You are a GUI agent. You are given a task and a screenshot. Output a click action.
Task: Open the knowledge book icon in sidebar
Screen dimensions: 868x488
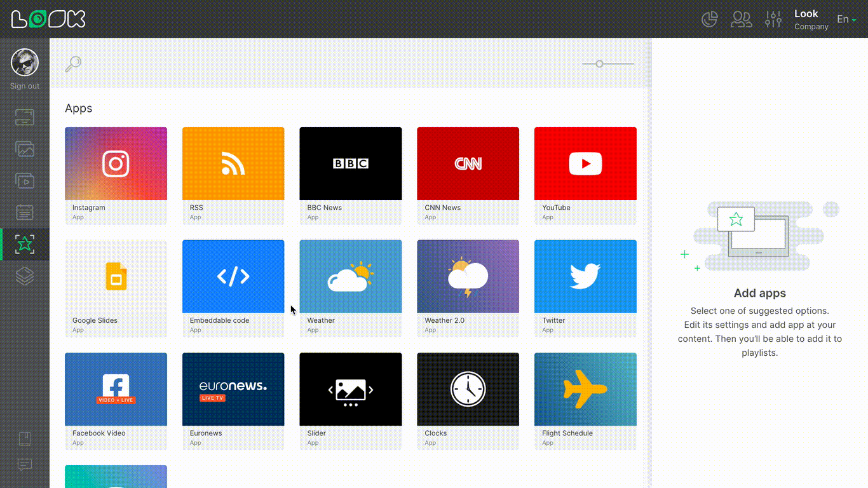coord(25,438)
